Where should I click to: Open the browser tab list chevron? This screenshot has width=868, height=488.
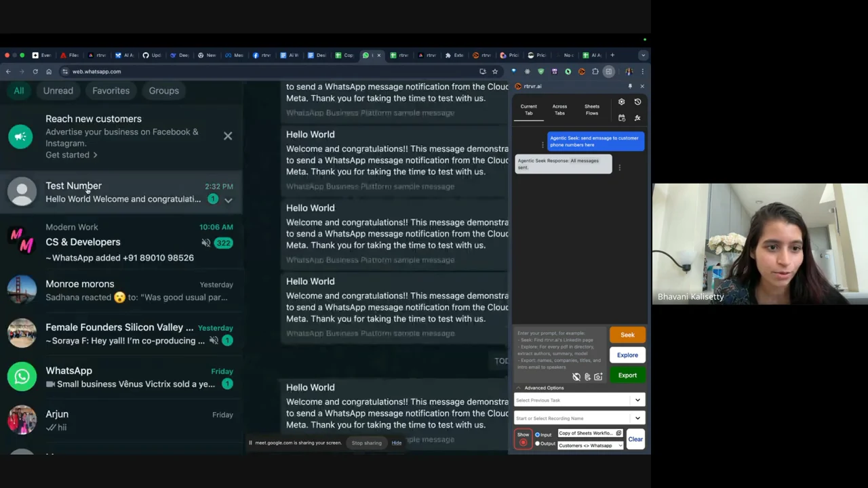[643, 55]
